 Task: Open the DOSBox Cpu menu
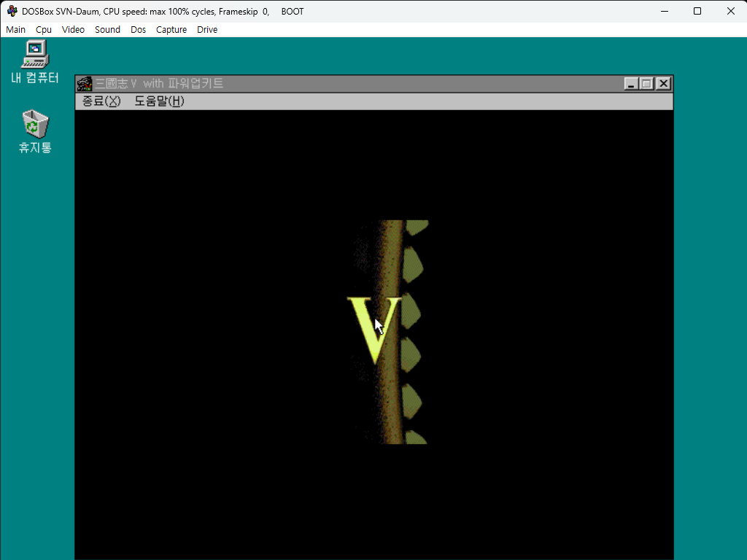(43, 29)
